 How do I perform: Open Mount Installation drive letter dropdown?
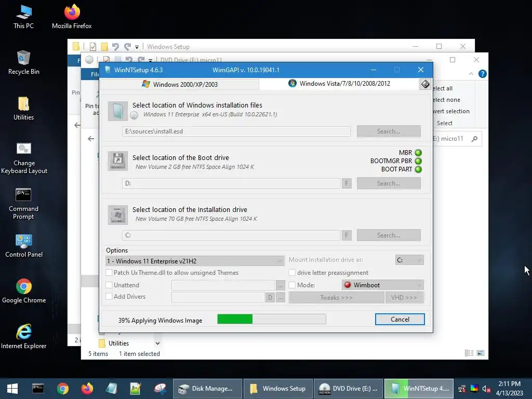[409, 260]
